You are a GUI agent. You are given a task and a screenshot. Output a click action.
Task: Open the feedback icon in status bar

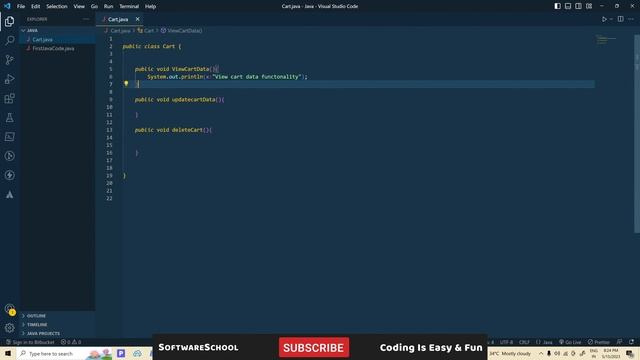[620, 342]
